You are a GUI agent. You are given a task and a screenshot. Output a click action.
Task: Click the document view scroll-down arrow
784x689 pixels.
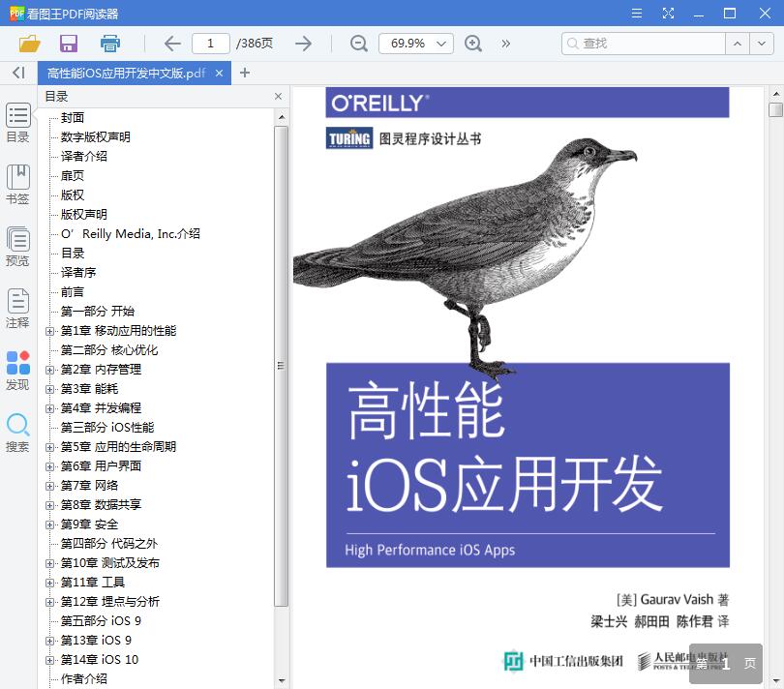(x=776, y=680)
